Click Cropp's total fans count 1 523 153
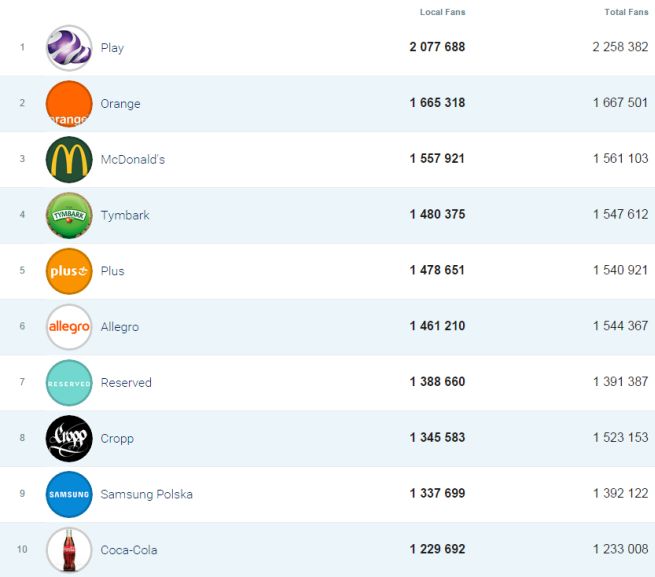Screen dimensions: 655x577 click(x=620, y=438)
